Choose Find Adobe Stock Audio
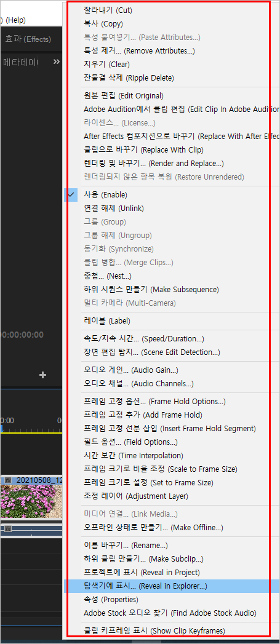This screenshot has height=644, width=280. tap(172, 613)
